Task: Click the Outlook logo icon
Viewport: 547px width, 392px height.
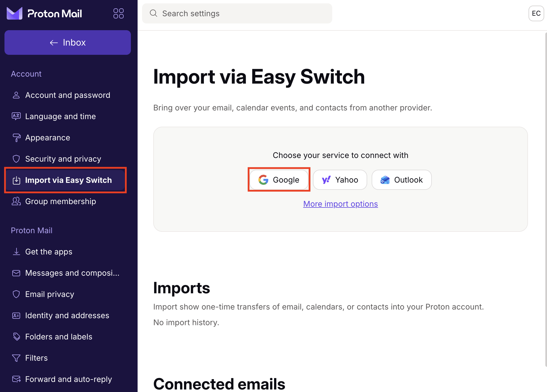Action: click(x=385, y=180)
